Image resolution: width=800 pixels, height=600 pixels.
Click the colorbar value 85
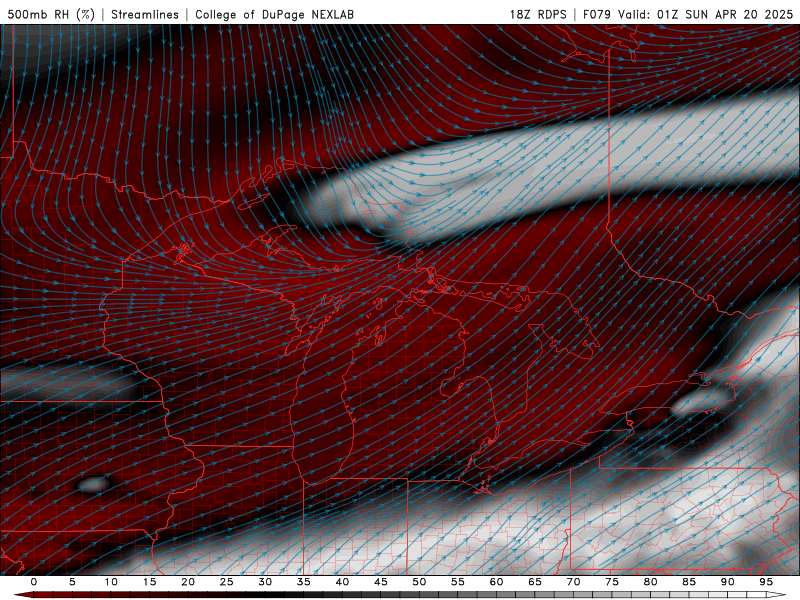(689, 582)
